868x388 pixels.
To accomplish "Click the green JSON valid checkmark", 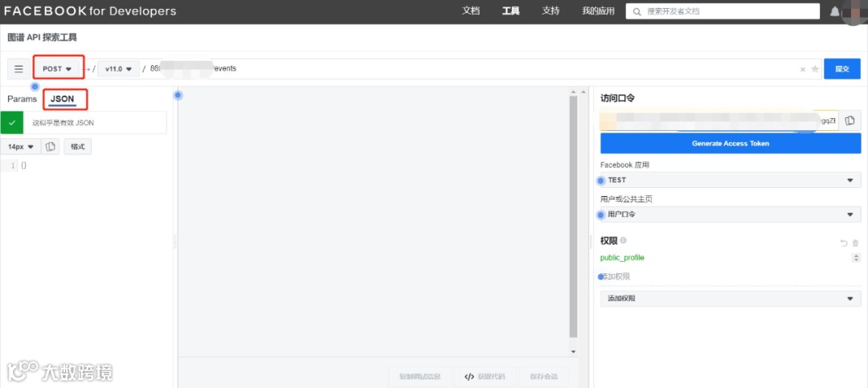I will click(x=12, y=122).
